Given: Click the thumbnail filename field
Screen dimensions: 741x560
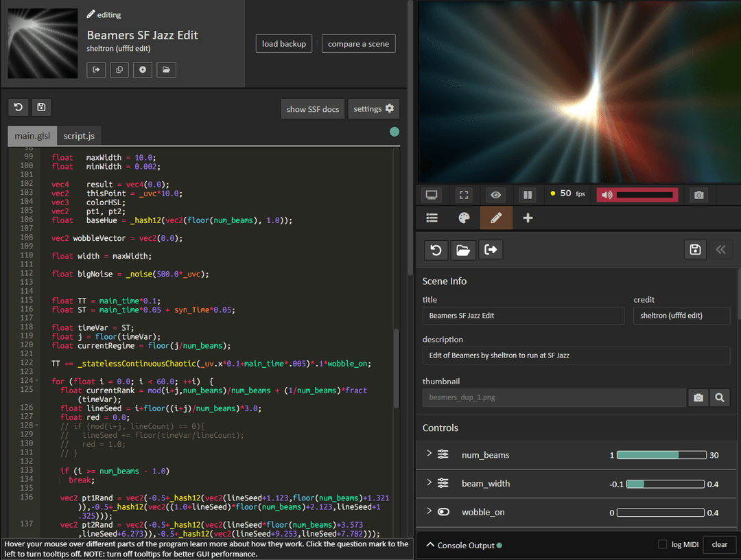Looking at the screenshot, I should (x=554, y=398).
